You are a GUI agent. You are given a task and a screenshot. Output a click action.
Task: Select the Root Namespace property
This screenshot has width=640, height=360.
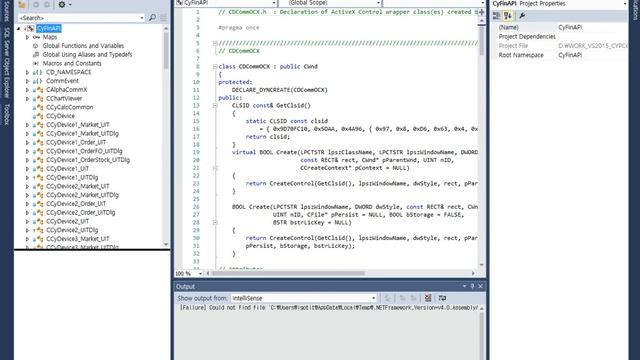[x=560, y=55]
